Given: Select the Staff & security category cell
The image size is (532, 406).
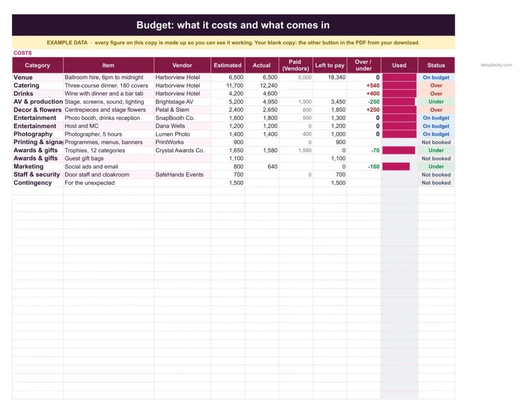Looking at the screenshot, I should point(37,175).
